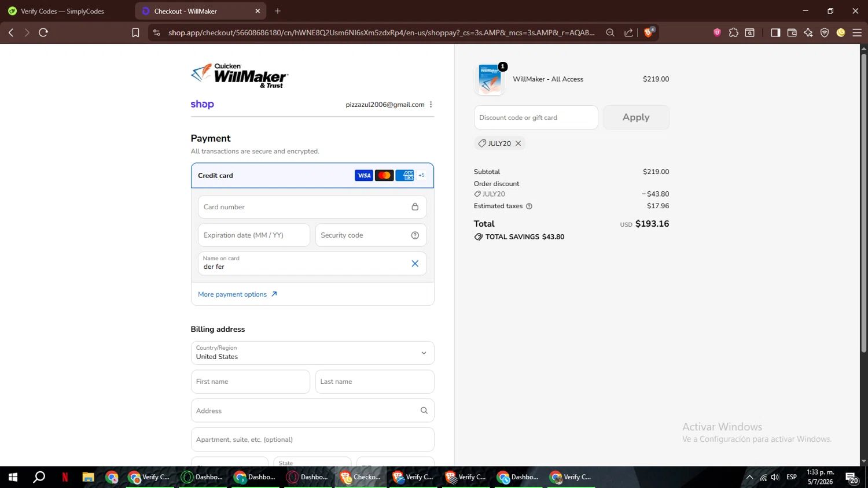This screenshot has width=868, height=488.
Task: Clear the Name on card field with X
Action: (415, 264)
